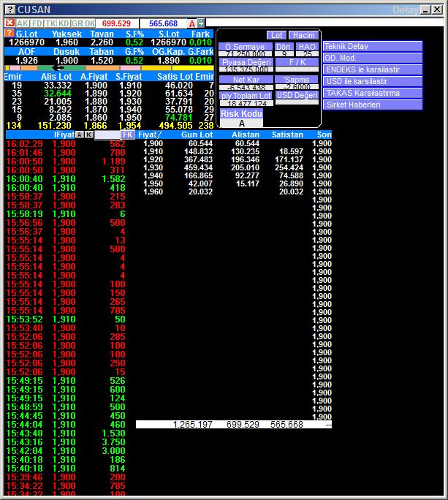Click the Risk Kodu label

[x=241, y=114]
